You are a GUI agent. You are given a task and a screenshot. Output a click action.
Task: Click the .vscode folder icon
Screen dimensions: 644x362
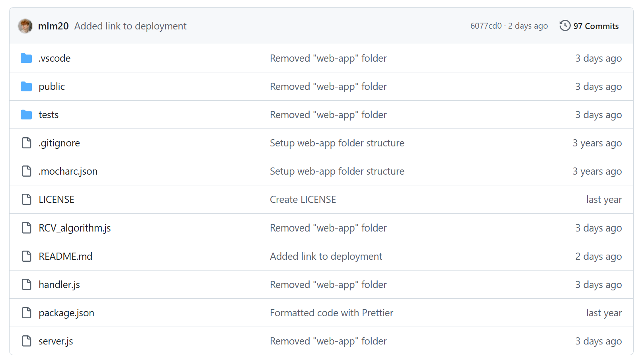[x=26, y=58]
